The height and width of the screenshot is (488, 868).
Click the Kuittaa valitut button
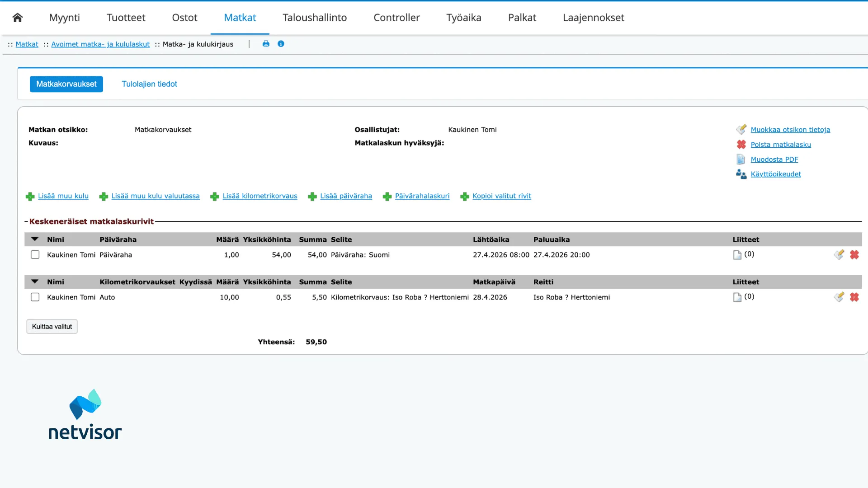52,327
